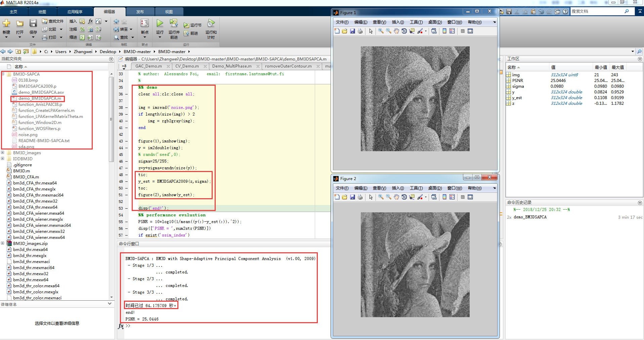The image size is (644, 340).
Task: Click the New (新建) plus icon
Action: [x=6, y=23]
